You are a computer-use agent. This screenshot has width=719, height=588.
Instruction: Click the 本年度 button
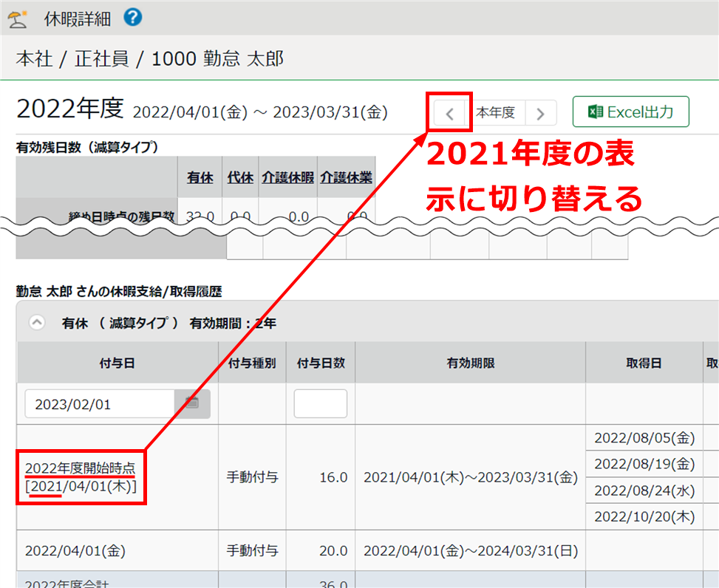495,113
